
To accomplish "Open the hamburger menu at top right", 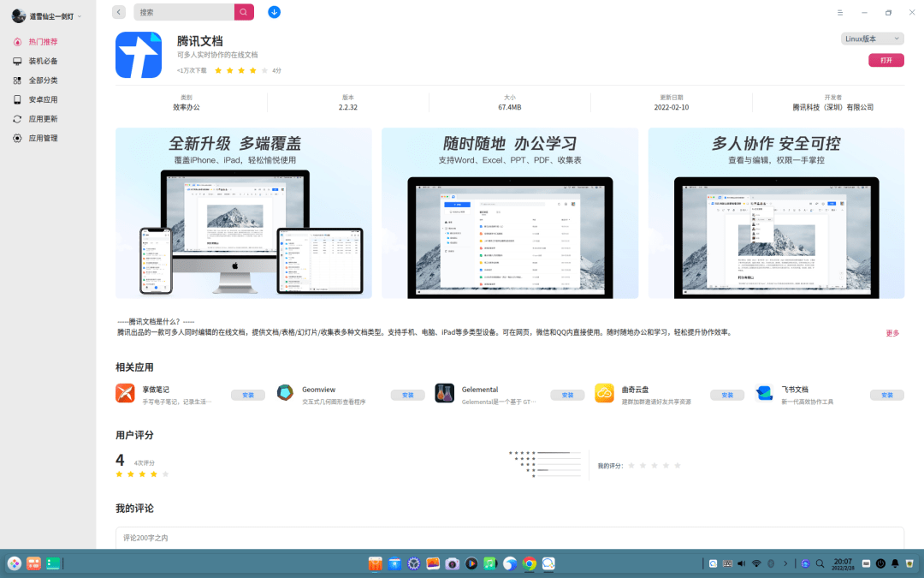I will click(x=839, y=12).
